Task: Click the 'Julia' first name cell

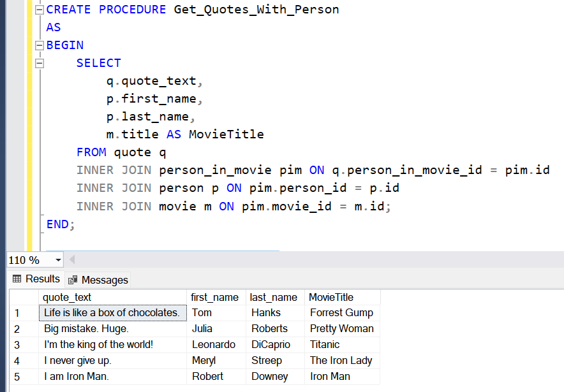Action: [216, 329]
